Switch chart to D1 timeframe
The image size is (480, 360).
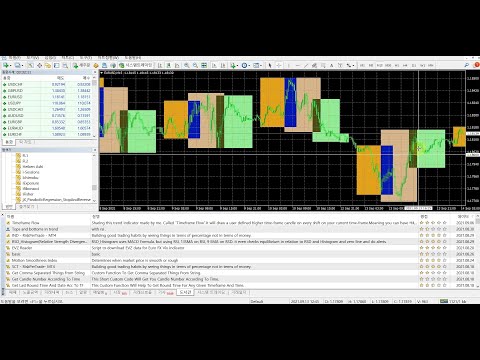pyautogui.click(x=414, y=66)
